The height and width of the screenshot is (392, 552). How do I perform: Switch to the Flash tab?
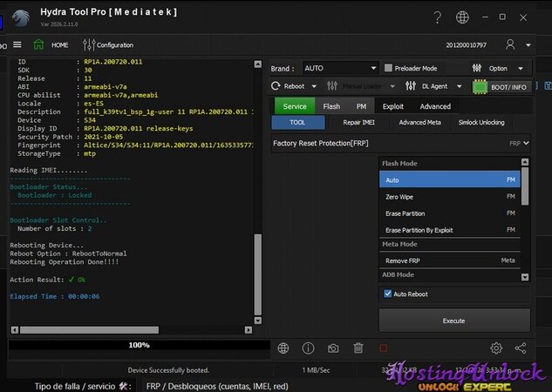click(x=331, y=106)
